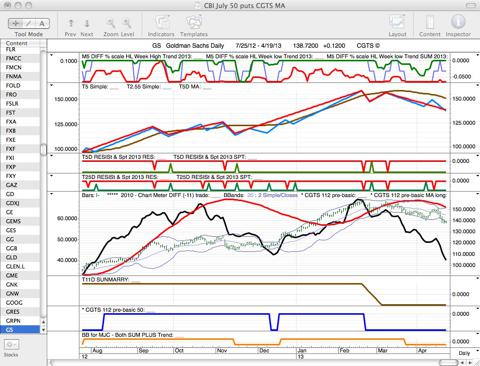Click the zoom out magnifier icon

coord(111,23)
